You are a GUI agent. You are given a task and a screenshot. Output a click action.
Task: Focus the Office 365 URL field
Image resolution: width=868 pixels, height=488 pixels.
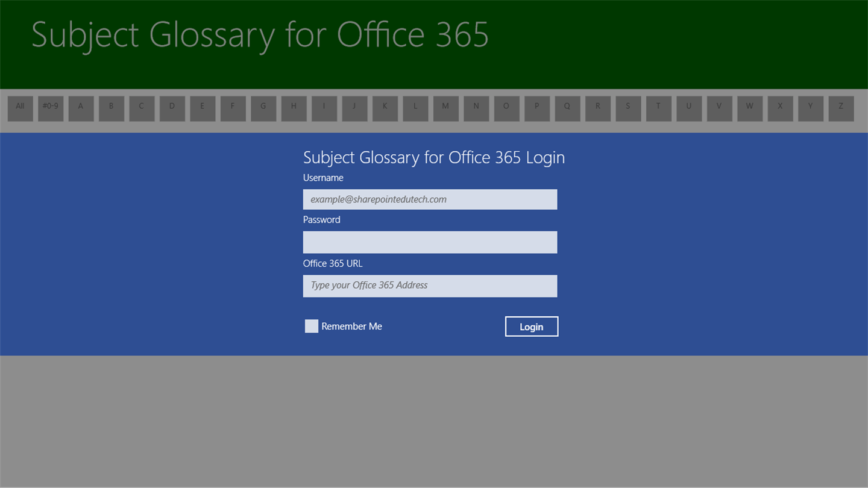(430, 286)
